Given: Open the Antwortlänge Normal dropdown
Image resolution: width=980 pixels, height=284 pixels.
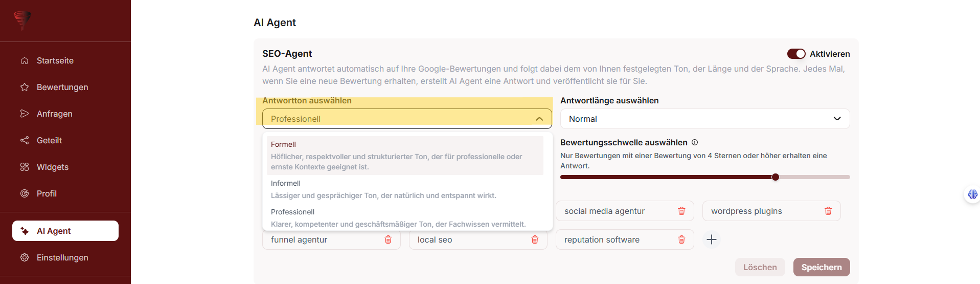Looking at the screenshot, I should pyautogui.click(x=704, y=119).
